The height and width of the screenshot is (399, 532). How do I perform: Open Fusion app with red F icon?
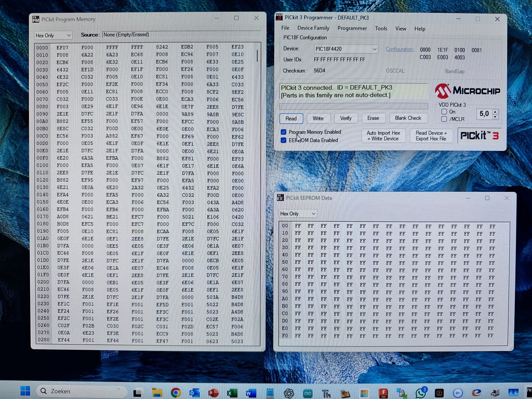coord(383,393)
